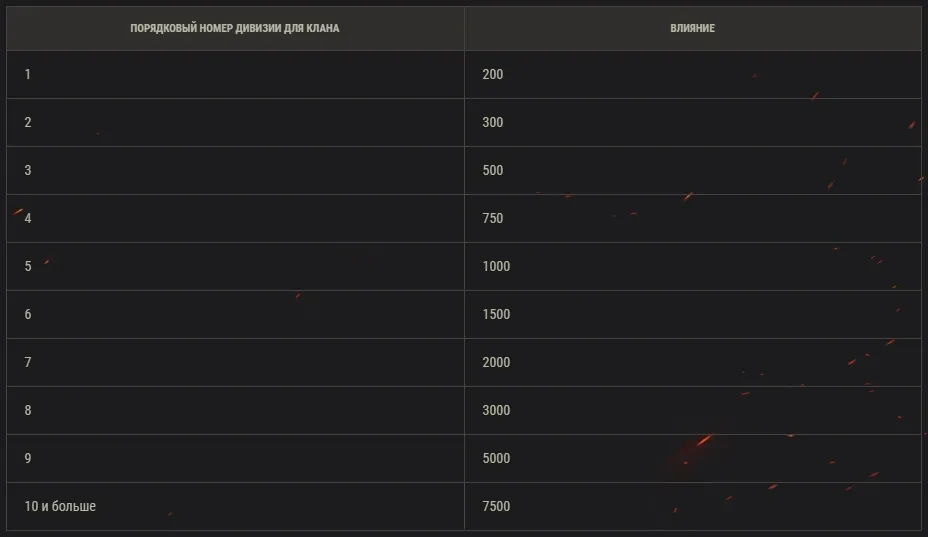This screenshot has height=537, width=928.
Task: Click division number 7 in first column
Action: pyautogui.click(x=28, y=363)
